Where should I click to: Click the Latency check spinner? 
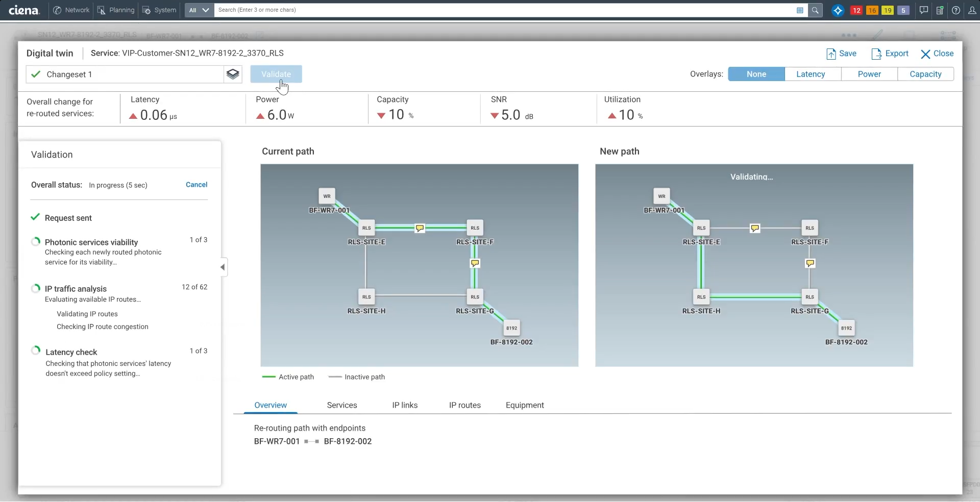[x=36, y=350]
